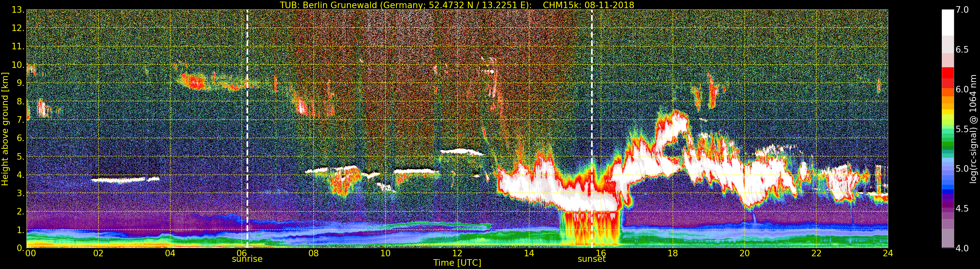Screen dimensions: 980x269
Task: Click the x-axis tick label '00'
Action: point(30,253)
